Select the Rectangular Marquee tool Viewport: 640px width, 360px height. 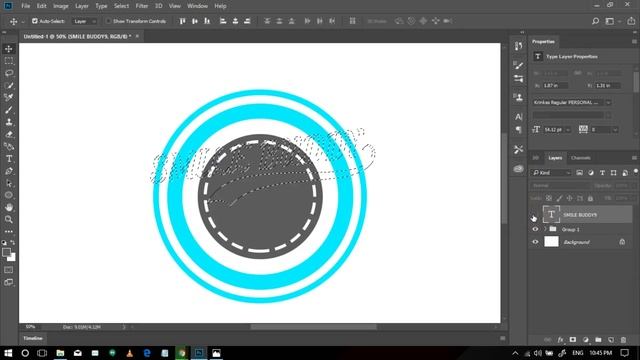click(9, 61)
